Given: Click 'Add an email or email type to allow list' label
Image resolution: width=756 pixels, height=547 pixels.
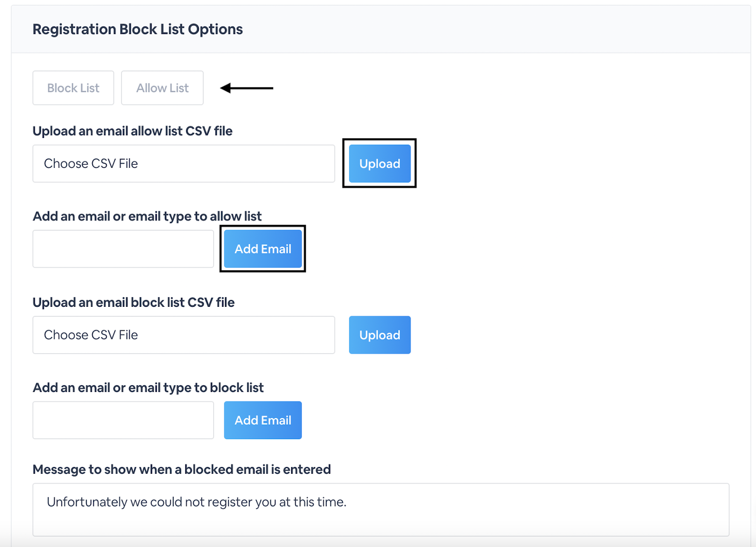Looking at the screenshot, I should tap(147, 216).
